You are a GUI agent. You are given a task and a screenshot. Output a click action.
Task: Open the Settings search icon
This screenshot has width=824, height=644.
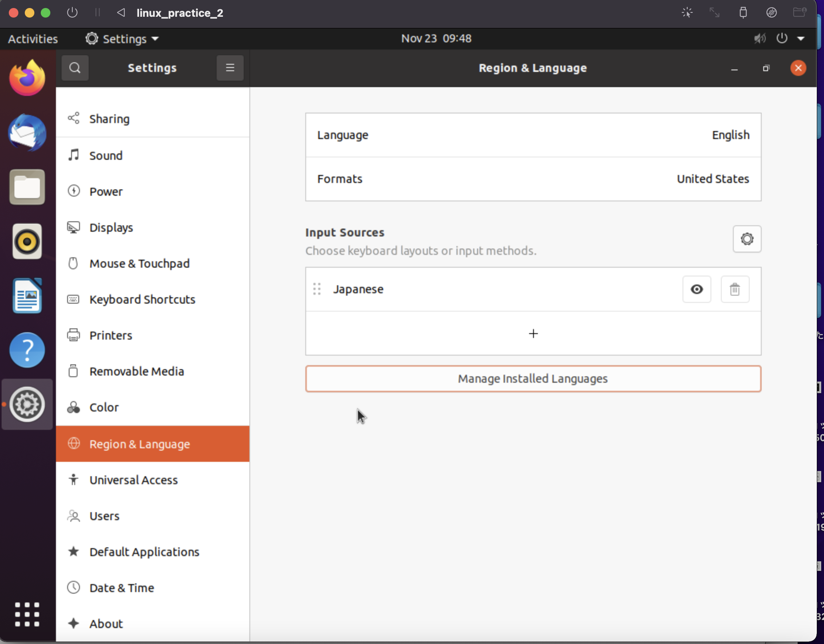pyautogui.click(x=75, y=68)
